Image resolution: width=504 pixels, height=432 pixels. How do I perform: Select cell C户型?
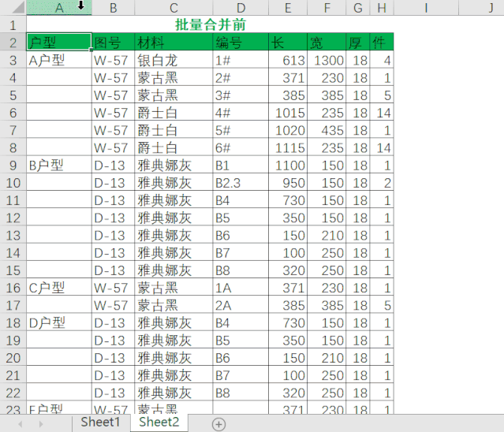click(59, 288)
